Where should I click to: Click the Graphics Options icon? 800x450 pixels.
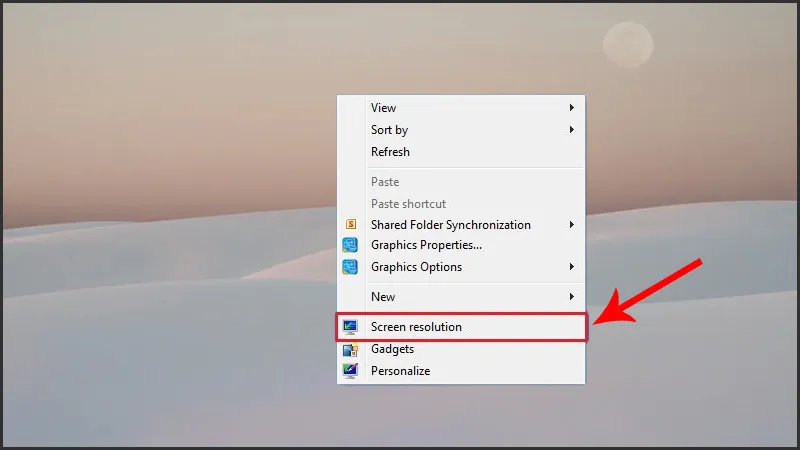350,267
